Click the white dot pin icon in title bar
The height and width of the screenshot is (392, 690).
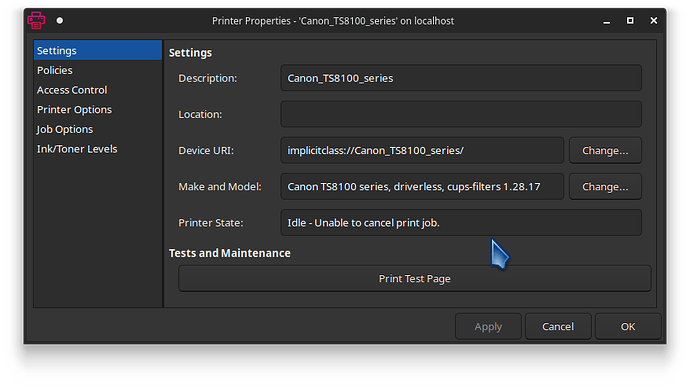[x=59, y=20]
